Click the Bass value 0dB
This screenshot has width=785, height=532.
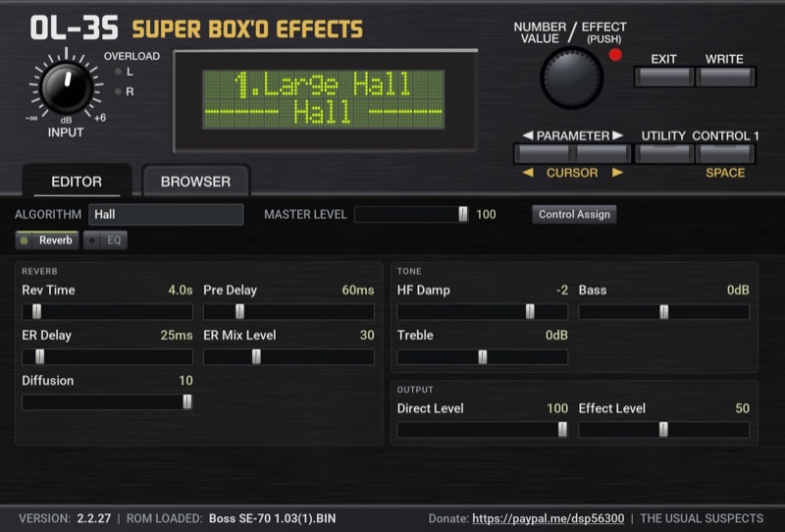pyautogui.click(x=738, y=290)
